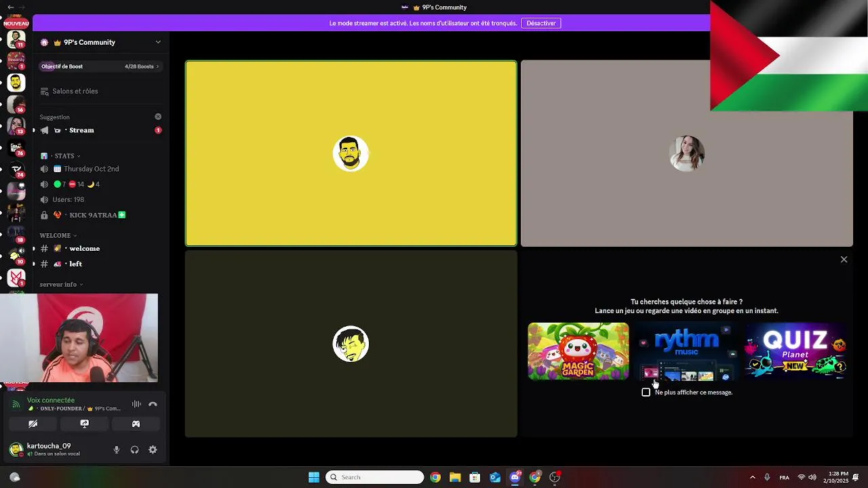Select the gray participant tile with woman avatar
This screenshot has height=488, width=868.
pos(686,153)
